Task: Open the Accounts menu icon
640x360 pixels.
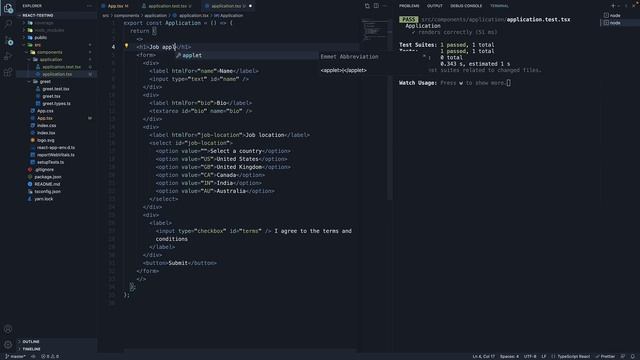Action: click(8, 329)
